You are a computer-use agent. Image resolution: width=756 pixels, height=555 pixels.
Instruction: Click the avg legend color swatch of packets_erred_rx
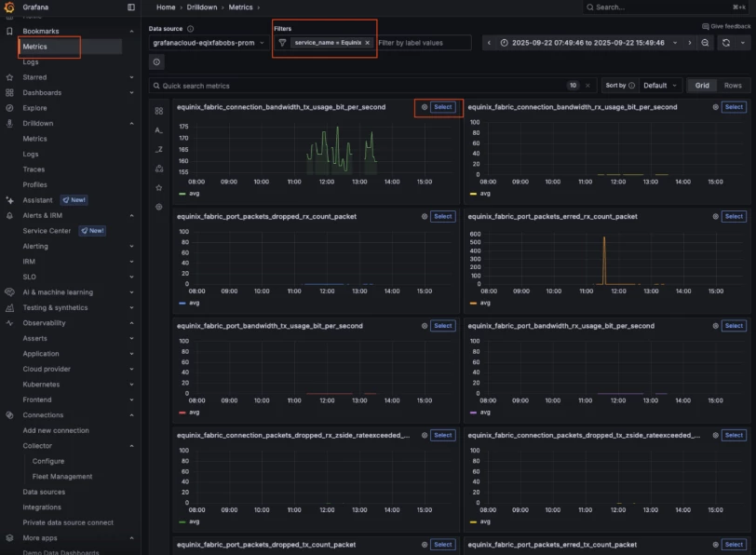click(x=473, y=304)
